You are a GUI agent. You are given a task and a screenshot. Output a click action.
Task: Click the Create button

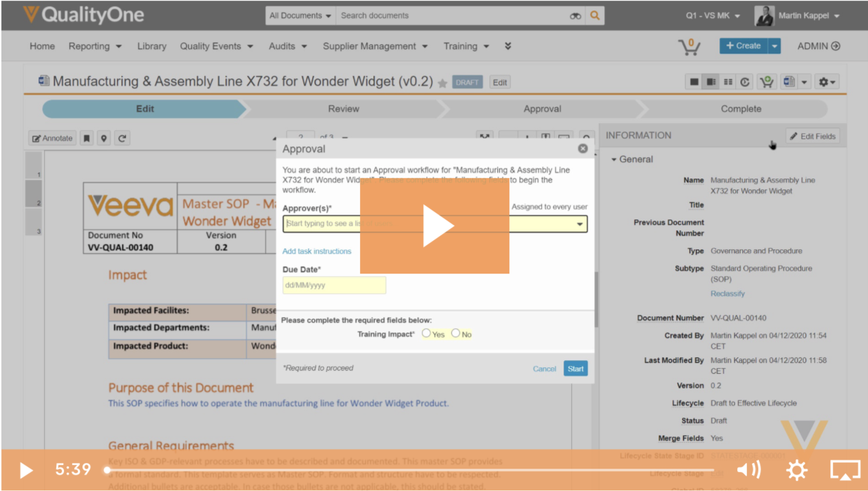pos(744,46)
